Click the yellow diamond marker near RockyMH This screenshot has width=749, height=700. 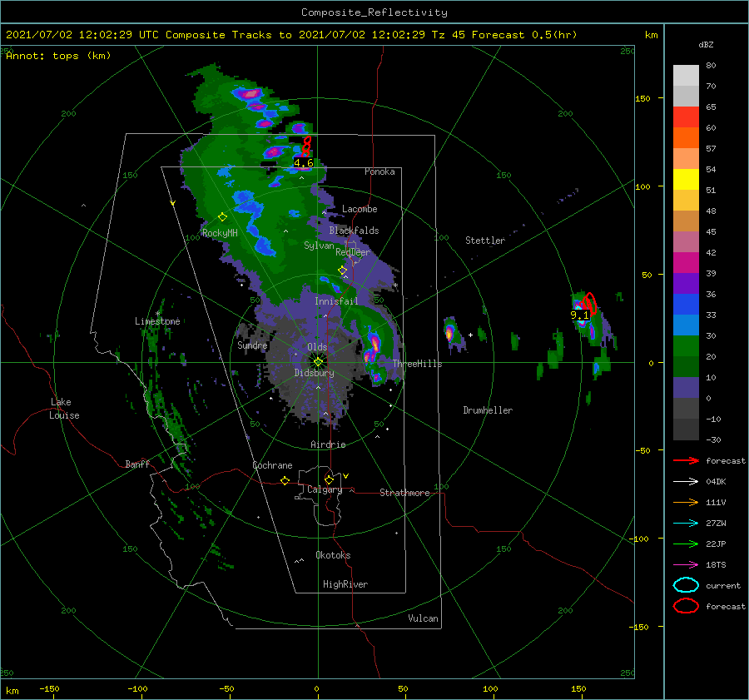click(x=222, y=217)
